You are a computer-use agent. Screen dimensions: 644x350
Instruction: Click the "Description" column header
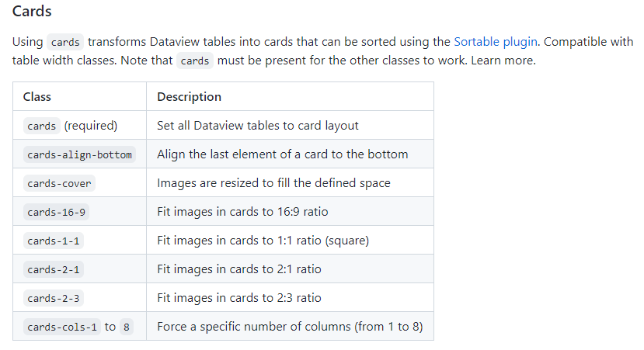189,97
